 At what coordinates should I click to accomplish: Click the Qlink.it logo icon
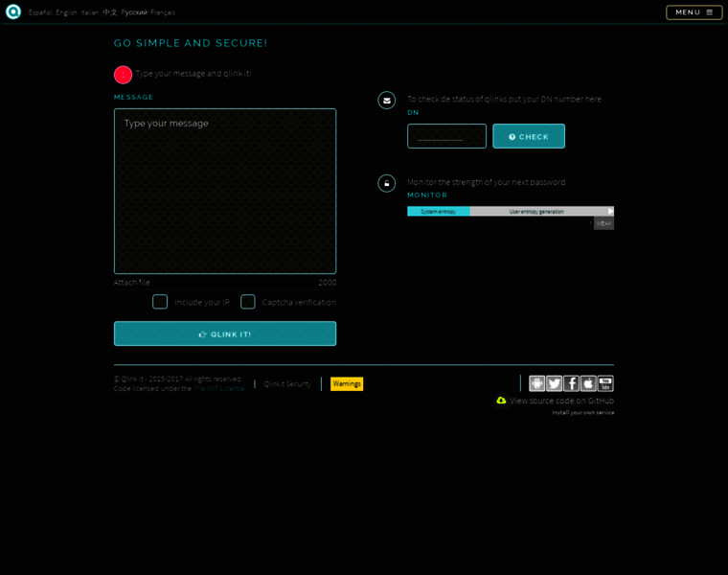[13, 11]
